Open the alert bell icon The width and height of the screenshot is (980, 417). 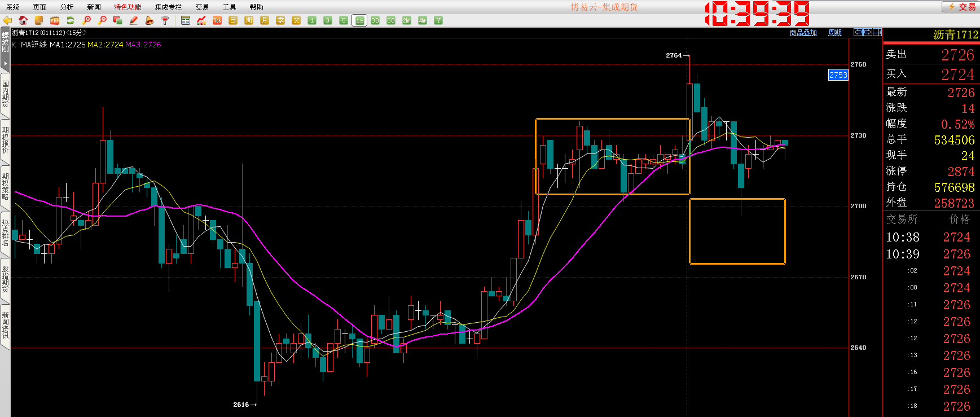(x=149, y=20)
